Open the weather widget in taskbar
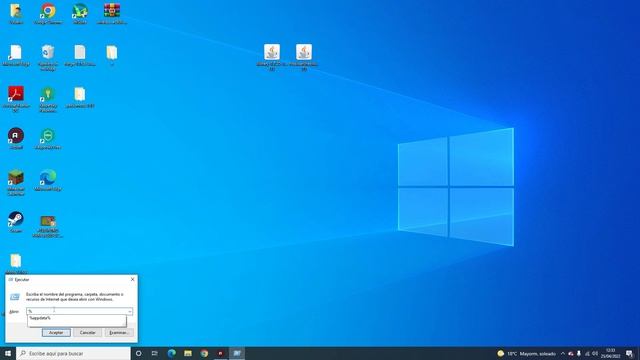This screenshot has width=640, height=360. click(527, 353)
